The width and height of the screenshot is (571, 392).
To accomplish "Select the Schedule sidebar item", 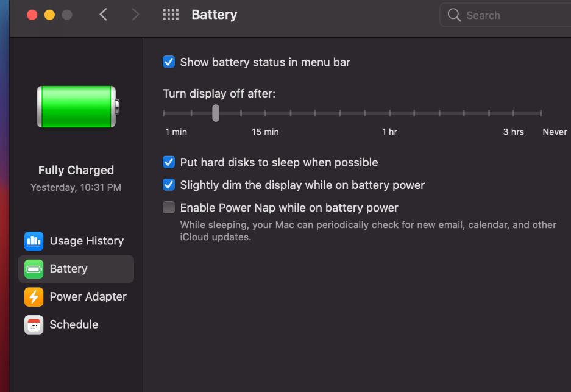I will [74, 325].
